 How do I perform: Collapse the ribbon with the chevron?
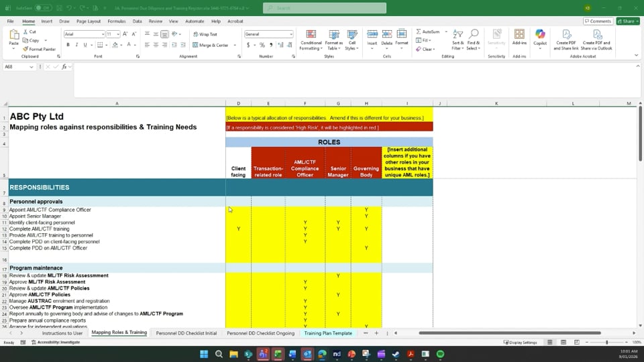click(x=636, y=56)
